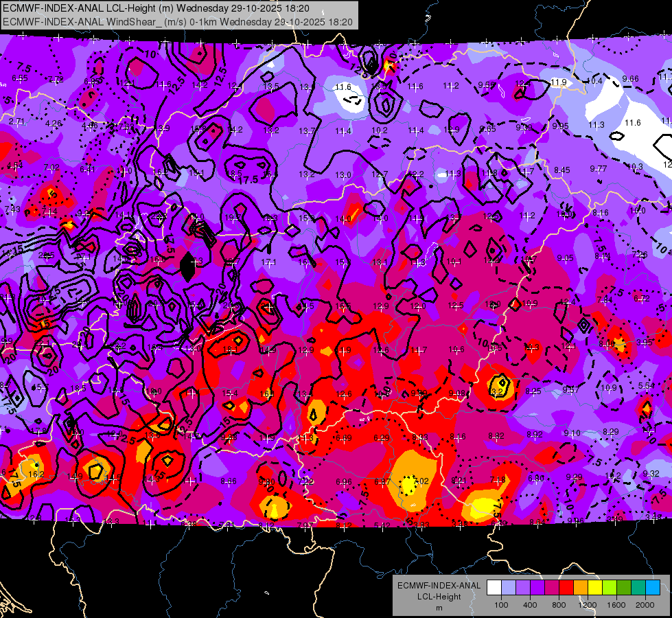Click the '8.92' grid value
The height and width of the screenshot is (618, 672).
(x=535, y=435)
